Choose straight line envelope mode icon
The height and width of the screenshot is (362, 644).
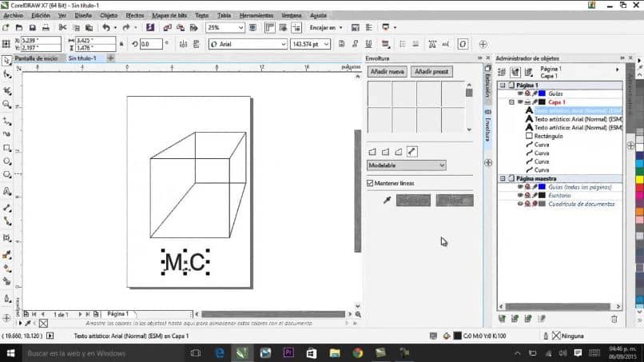click(x=372, y=152)
